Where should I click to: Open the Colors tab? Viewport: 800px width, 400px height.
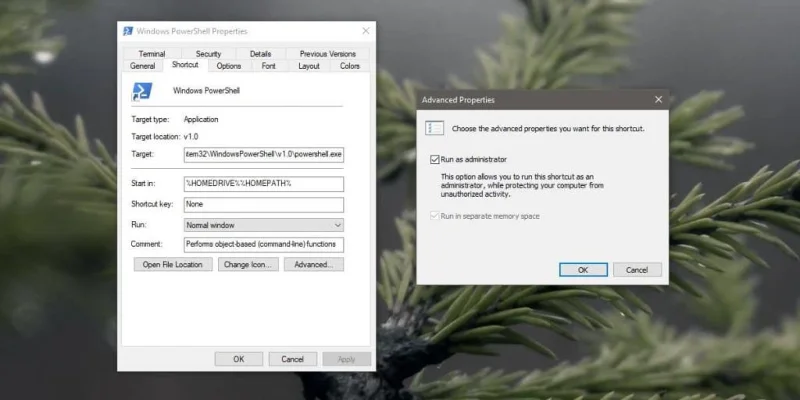[x=349, y=66]
